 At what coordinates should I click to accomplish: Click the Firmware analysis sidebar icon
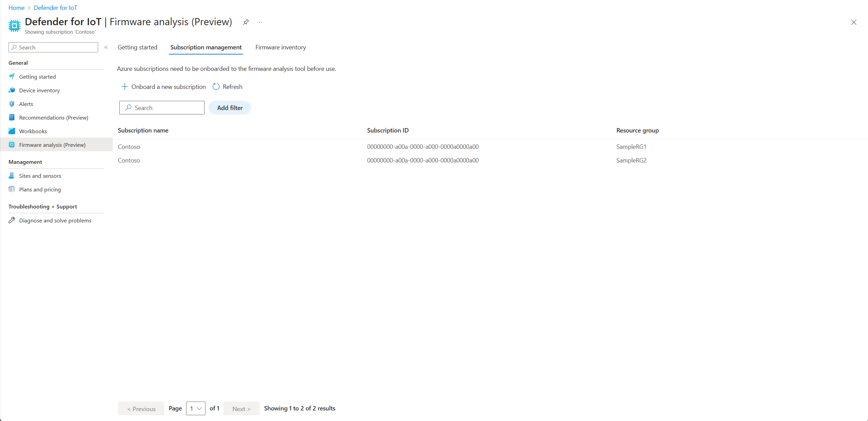coord(12,145)
